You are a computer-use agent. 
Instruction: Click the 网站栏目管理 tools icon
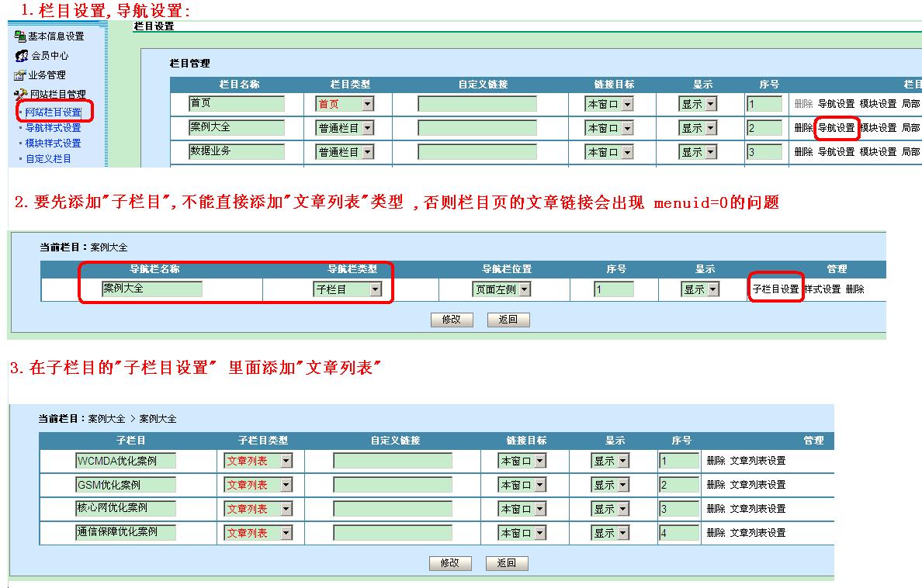tap(21, 95)
